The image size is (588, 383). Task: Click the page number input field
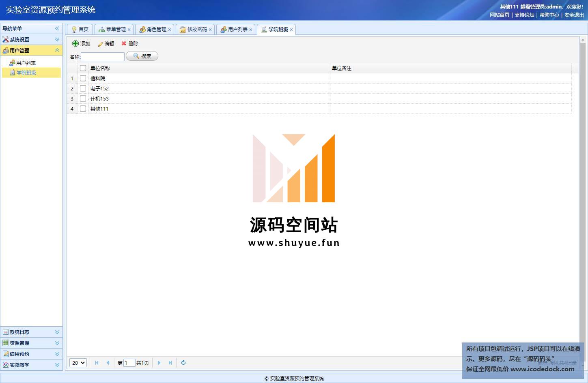pyautogui.click(x=129, y=363)
